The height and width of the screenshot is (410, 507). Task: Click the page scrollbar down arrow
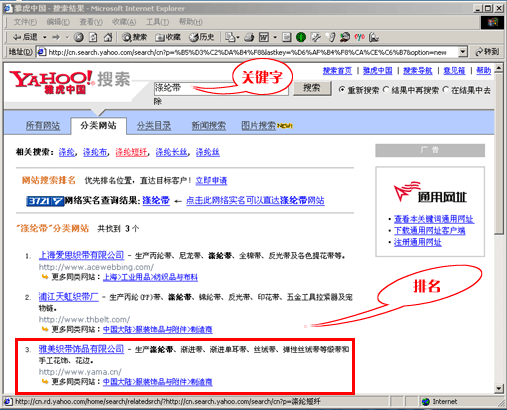(x=499, y=388)
